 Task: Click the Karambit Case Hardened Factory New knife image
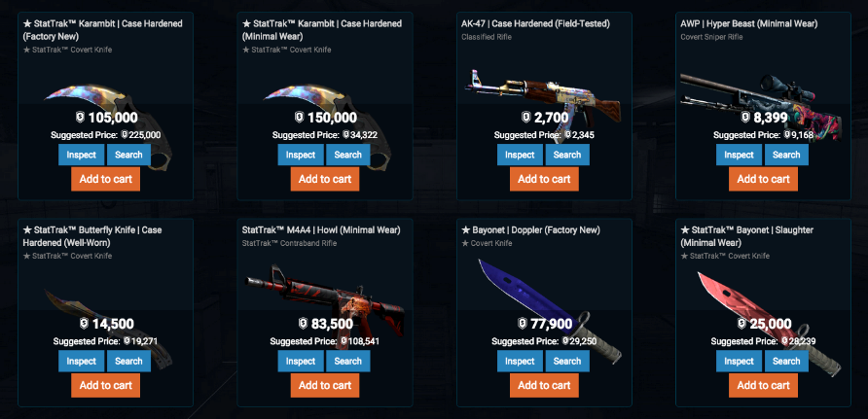click(x=108, y=126)
